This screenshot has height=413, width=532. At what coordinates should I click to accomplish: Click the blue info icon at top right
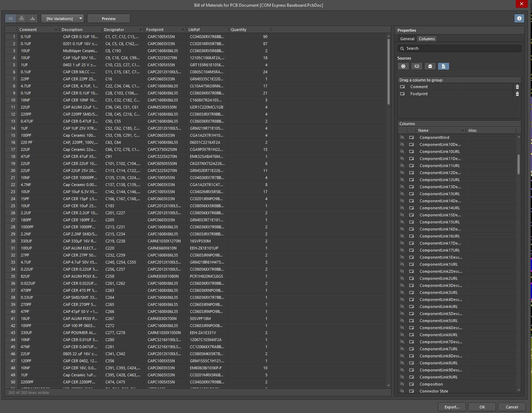[x=519, y=18]
